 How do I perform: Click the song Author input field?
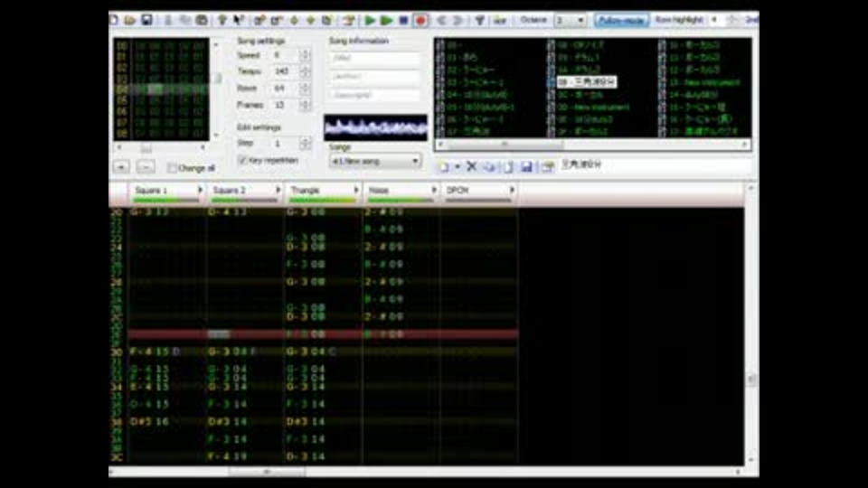click(x=374, y=76)
